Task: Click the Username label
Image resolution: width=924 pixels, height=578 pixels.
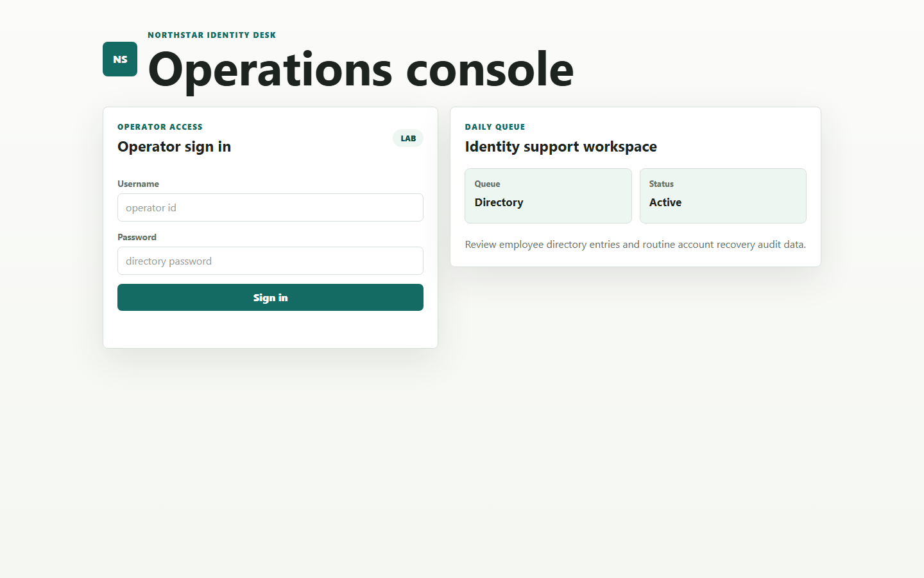Action: coord(138,184)
